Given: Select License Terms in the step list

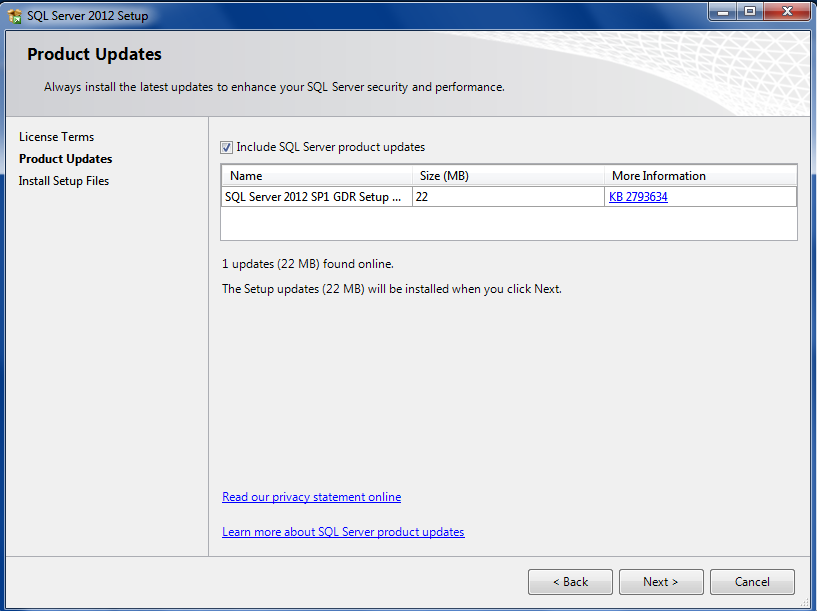Looking at the screenshot, I should click(x=57, y=137).
